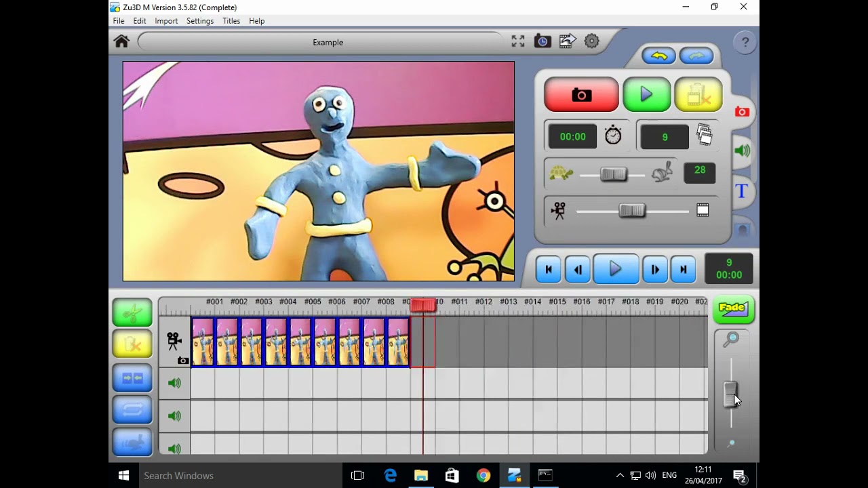Image resolution: width=868 pixels, height=488 pixels.
Task: Click the 00:00 timer display
Action: coord(572,137)
